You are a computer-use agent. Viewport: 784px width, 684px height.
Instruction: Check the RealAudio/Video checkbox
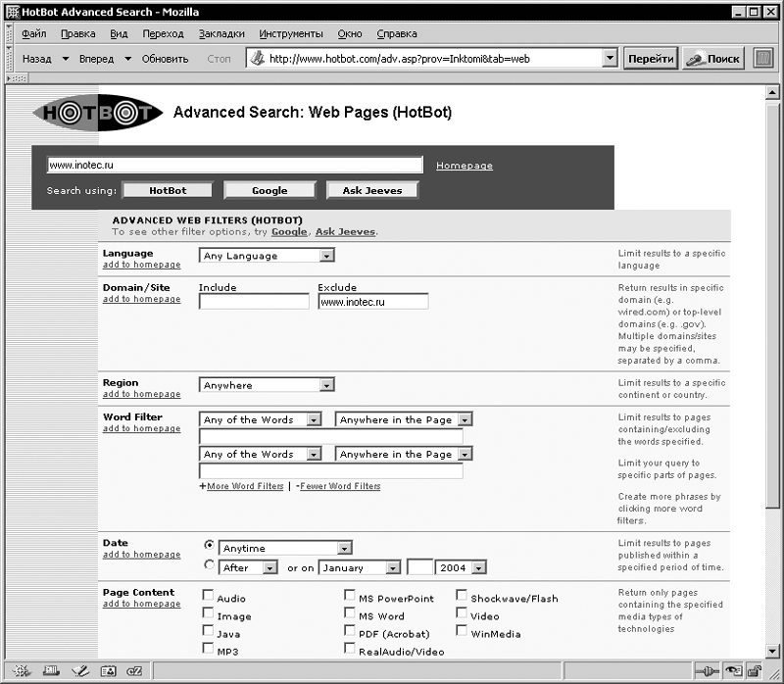point(350,648)
